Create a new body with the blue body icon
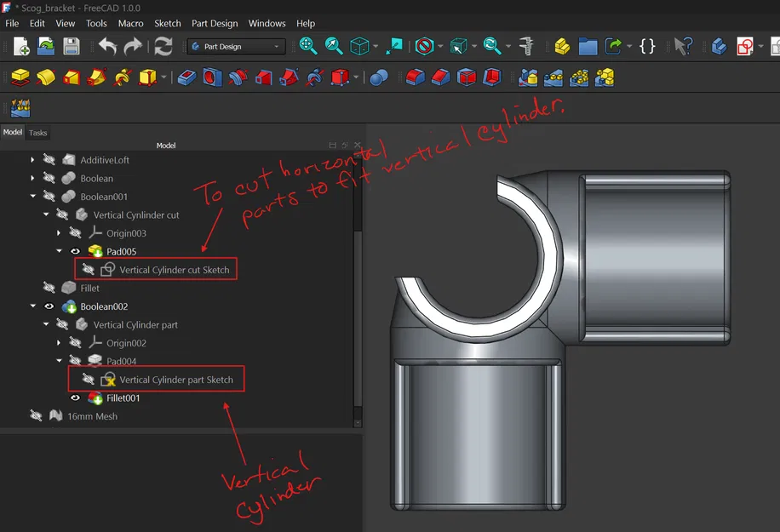The image size is (780, 532). pos(720,46)
